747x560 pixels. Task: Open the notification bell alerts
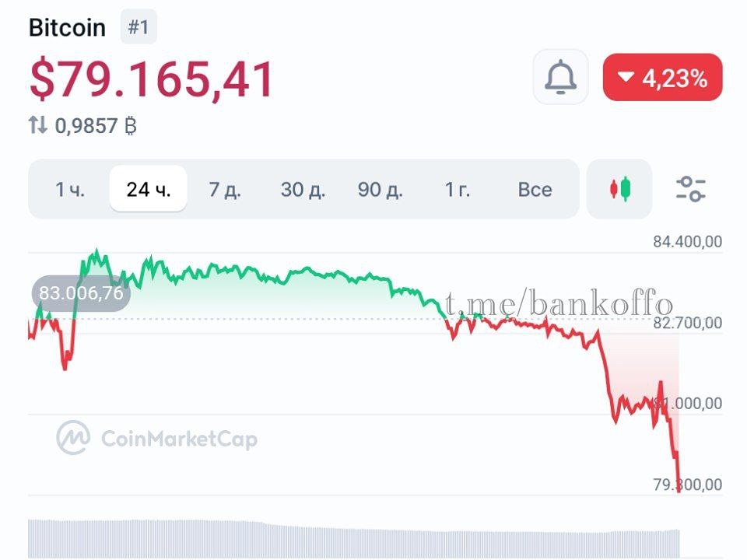click(559, 76)
